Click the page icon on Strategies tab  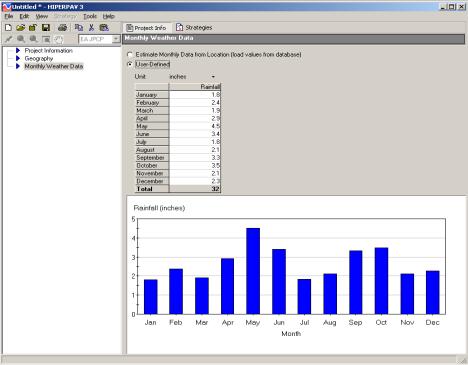(x=179, y=27)
